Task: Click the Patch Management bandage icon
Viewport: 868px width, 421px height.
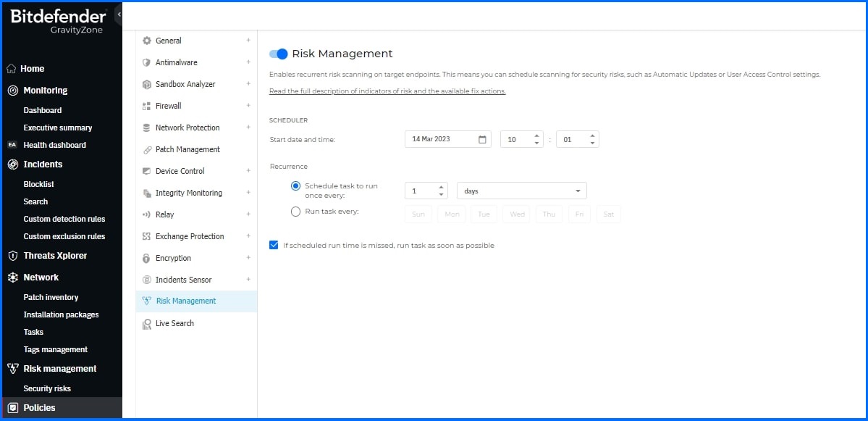Action: point(147,149)
